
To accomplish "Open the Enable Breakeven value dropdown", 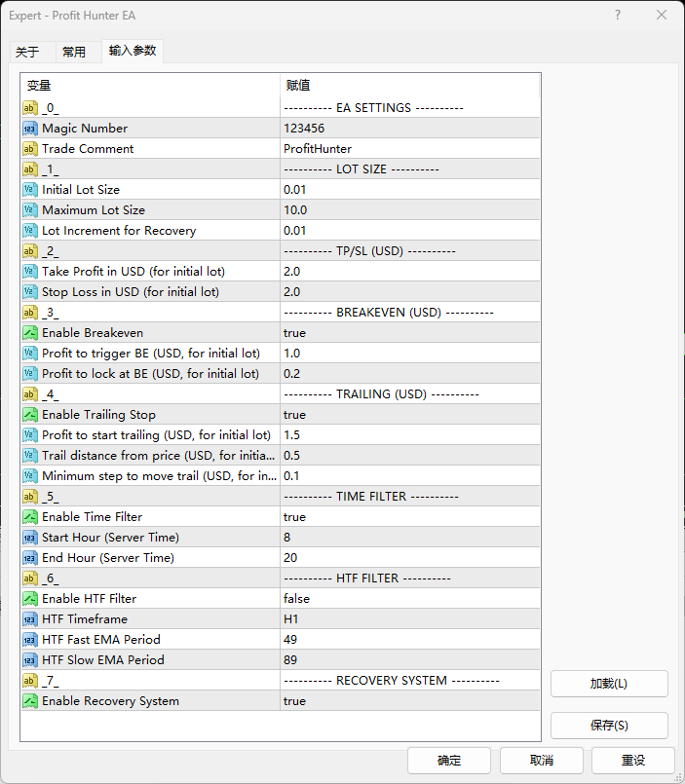I will click(409, 333).
